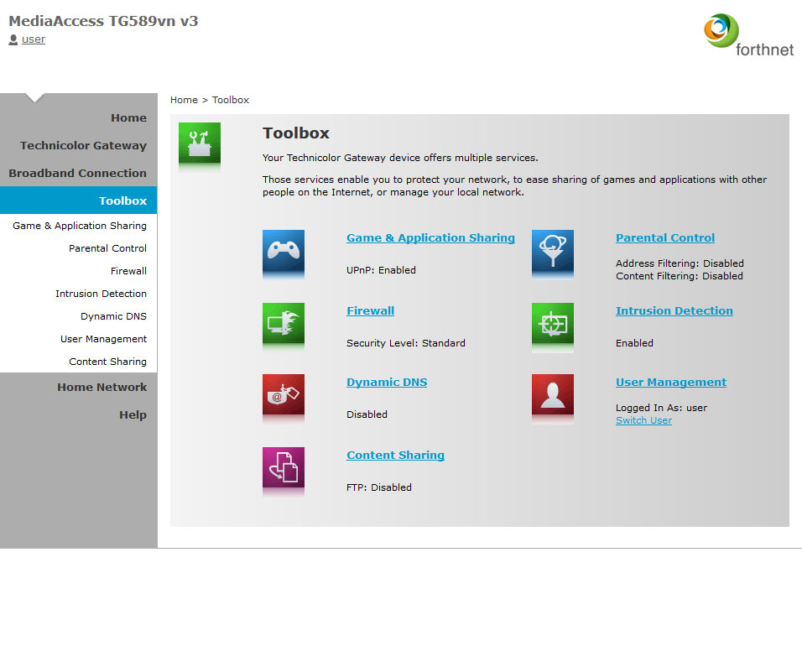Click 'Disabled' status under Dynamic DNS
The width and height of the screenshot is (802, 672).
pyautogui.click(x=367, y=414)
